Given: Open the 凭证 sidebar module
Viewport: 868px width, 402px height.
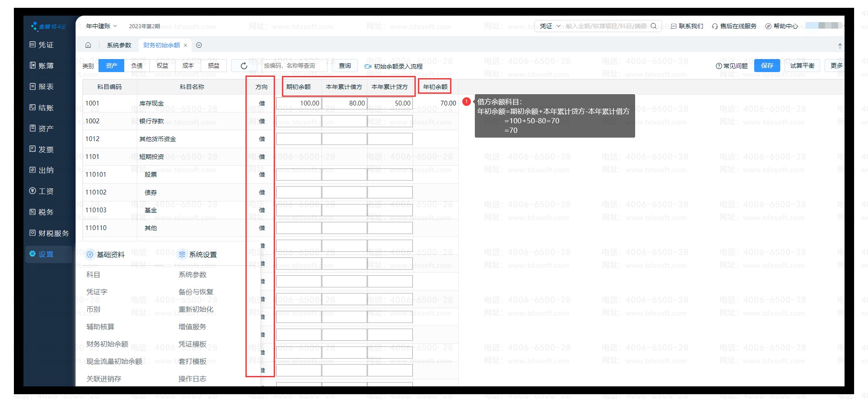Looking at the screenshot, I should click(x=42, y=45).
